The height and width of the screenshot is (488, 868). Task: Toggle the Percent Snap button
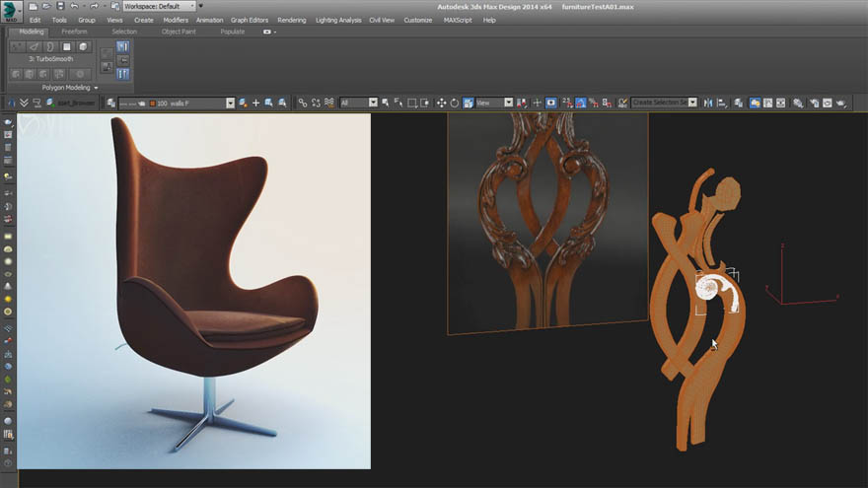[x=594, y=103]
